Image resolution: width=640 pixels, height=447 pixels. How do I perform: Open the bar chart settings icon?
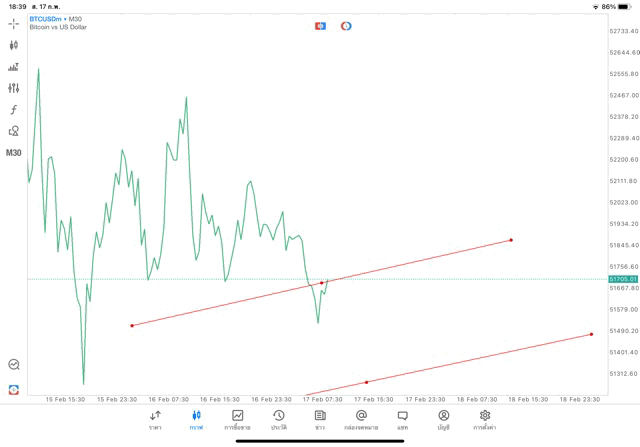(x=14, y=67)
